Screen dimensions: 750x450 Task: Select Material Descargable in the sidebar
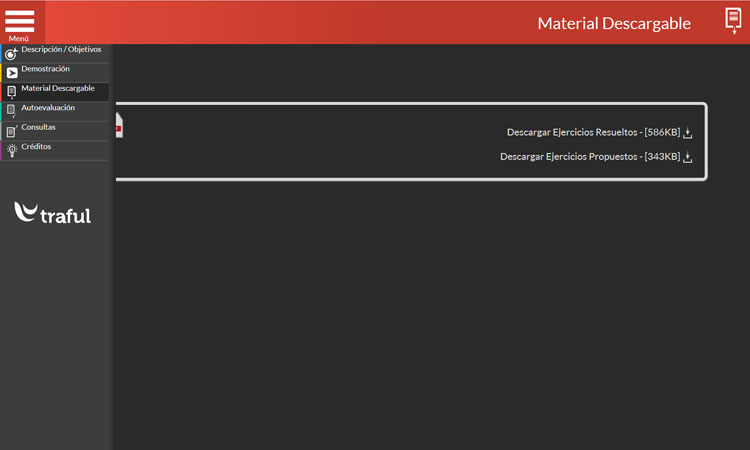pyautogui.click(x=58, y=88)
